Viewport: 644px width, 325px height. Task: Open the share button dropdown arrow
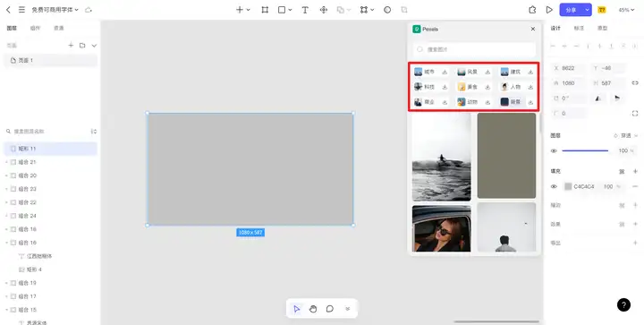tap(588, 10)
